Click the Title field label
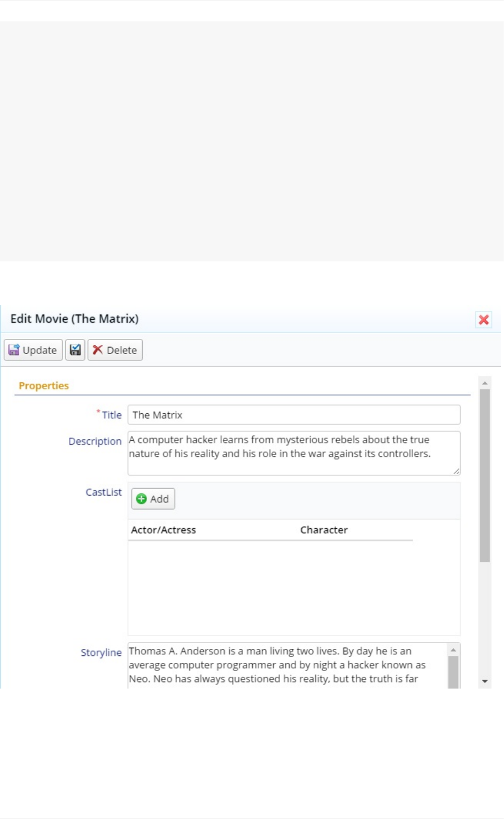 point(112,415)
